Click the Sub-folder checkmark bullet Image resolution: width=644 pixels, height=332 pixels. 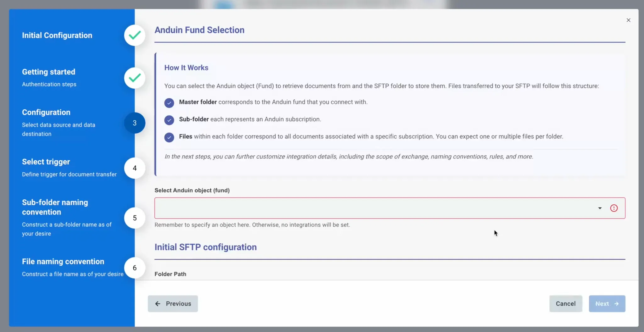[x=169, y=120]
